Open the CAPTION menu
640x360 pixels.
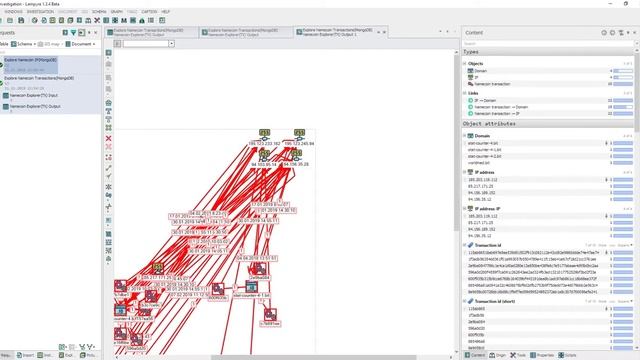coord(149,12)
